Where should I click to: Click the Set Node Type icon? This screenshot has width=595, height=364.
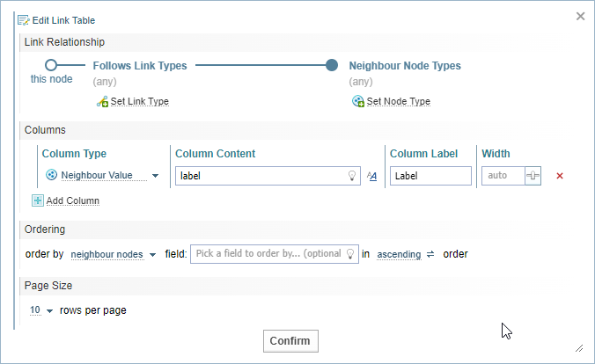[358, 102]
